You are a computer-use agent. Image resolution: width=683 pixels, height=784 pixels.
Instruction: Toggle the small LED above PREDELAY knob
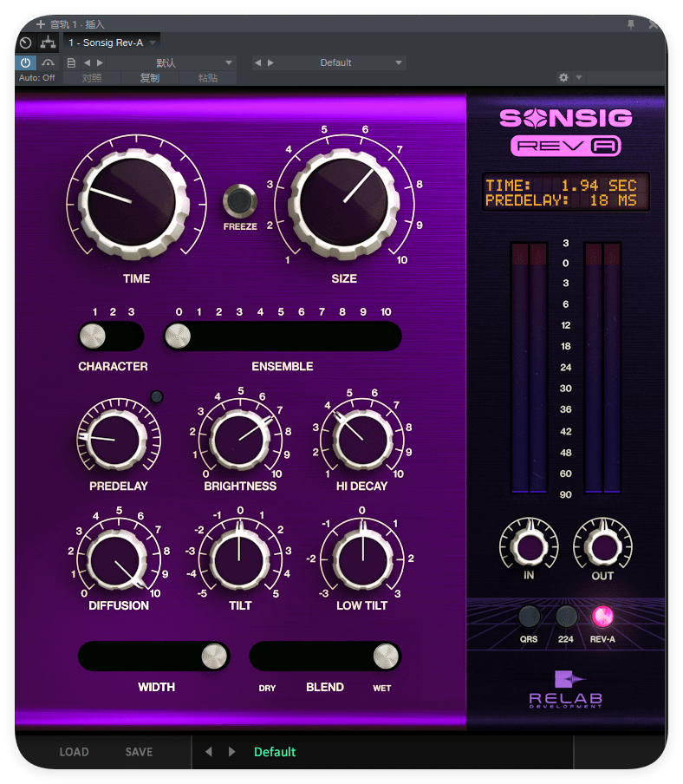point(157,397)
